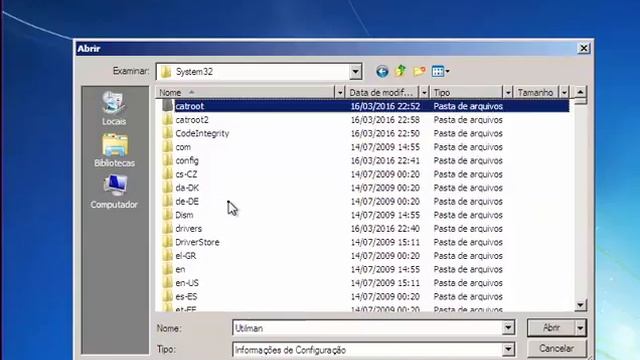Expand the Nome filename history dropdown
The height and width of the screenshot is (360, 640).
point(508,327)
